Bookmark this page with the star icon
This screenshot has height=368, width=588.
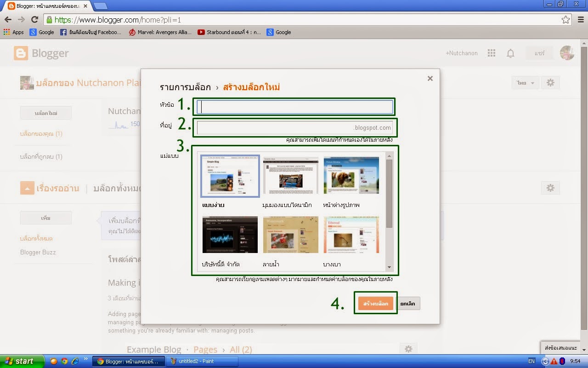click(565, 20)
